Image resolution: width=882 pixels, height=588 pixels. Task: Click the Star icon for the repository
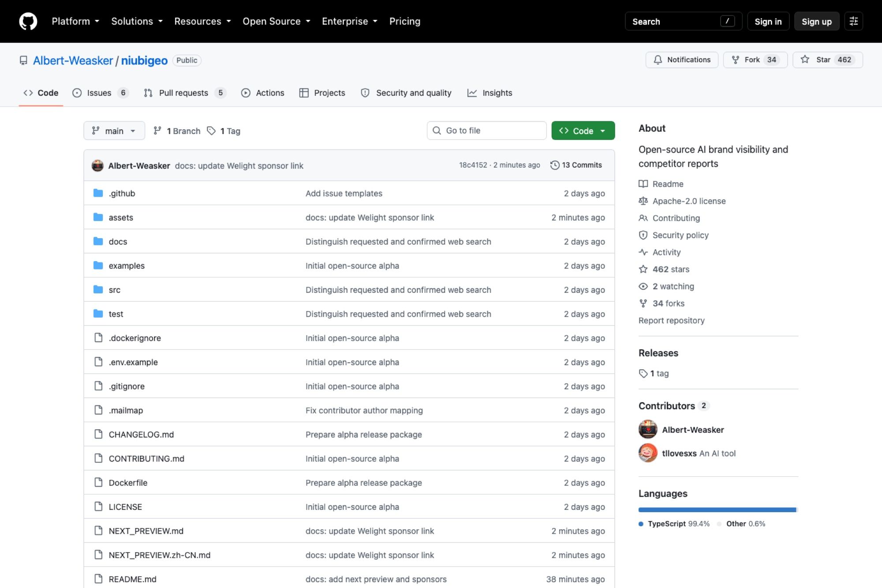(805, 60)
